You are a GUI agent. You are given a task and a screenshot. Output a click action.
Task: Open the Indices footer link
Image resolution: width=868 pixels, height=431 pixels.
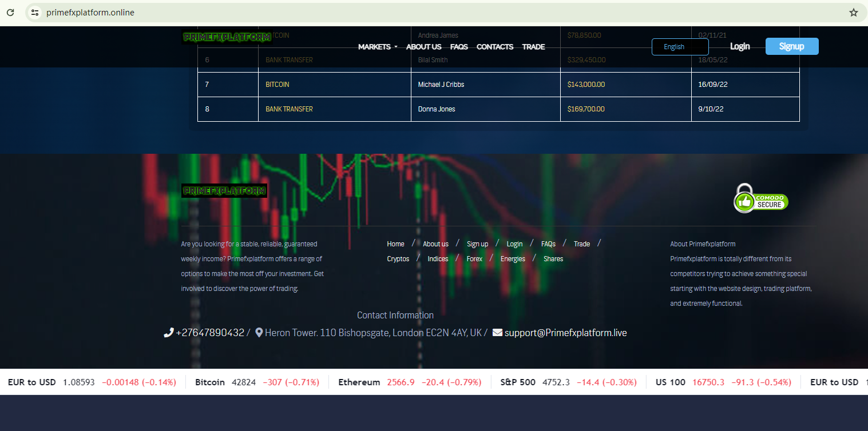(438, 259)
